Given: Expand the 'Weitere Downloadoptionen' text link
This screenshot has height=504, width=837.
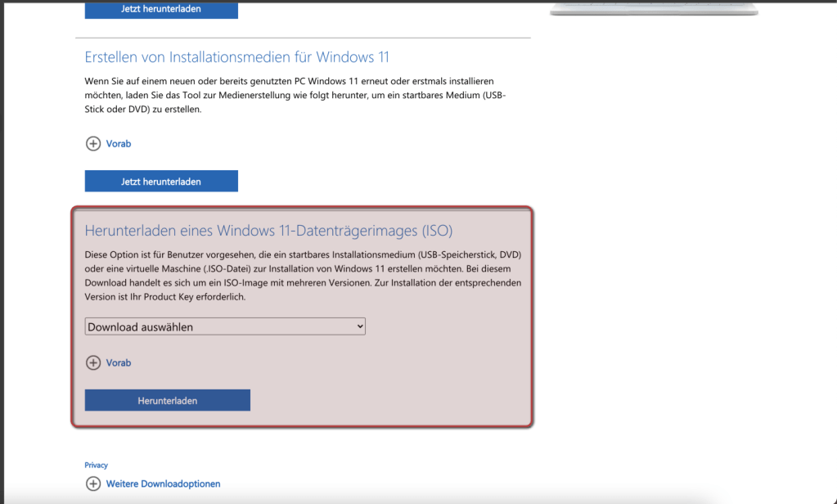Looking at the screenshot, I should (x=163, y=484).
